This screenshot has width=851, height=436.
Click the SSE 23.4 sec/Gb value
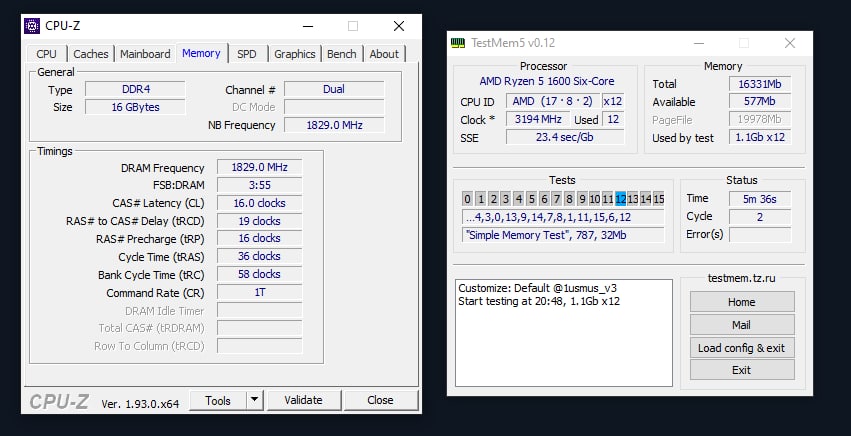pyautogui.click(x=565, y=137)
